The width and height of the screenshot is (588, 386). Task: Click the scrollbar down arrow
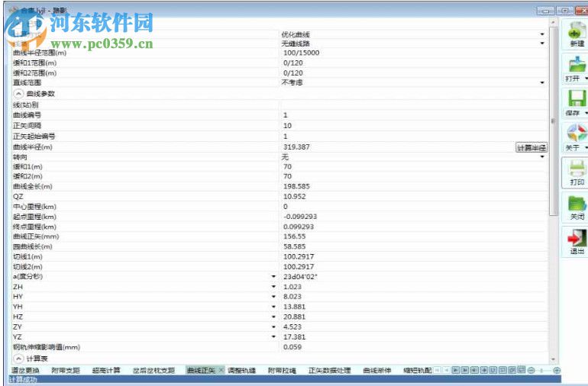pos(553,359)
